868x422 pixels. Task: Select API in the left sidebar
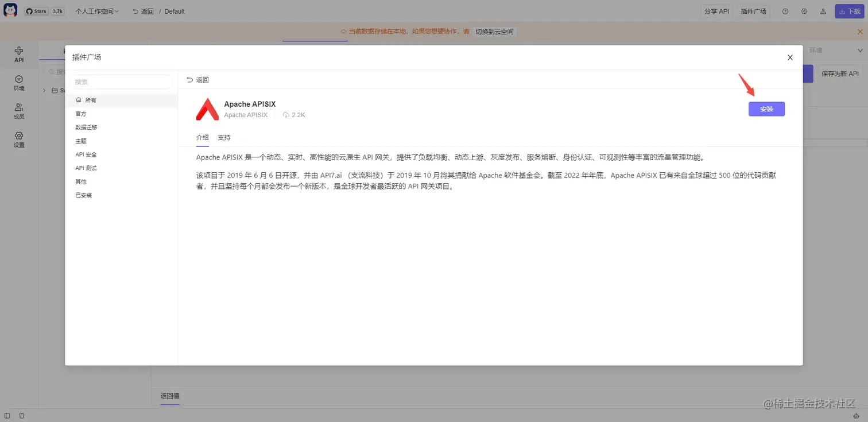(19, 55)
